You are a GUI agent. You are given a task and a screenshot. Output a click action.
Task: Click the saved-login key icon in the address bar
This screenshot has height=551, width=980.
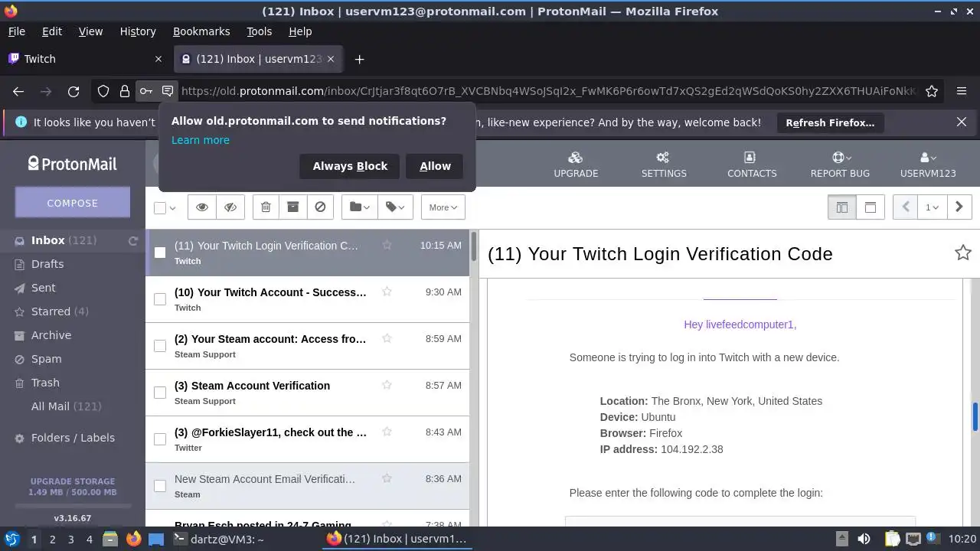coord(145,91)
